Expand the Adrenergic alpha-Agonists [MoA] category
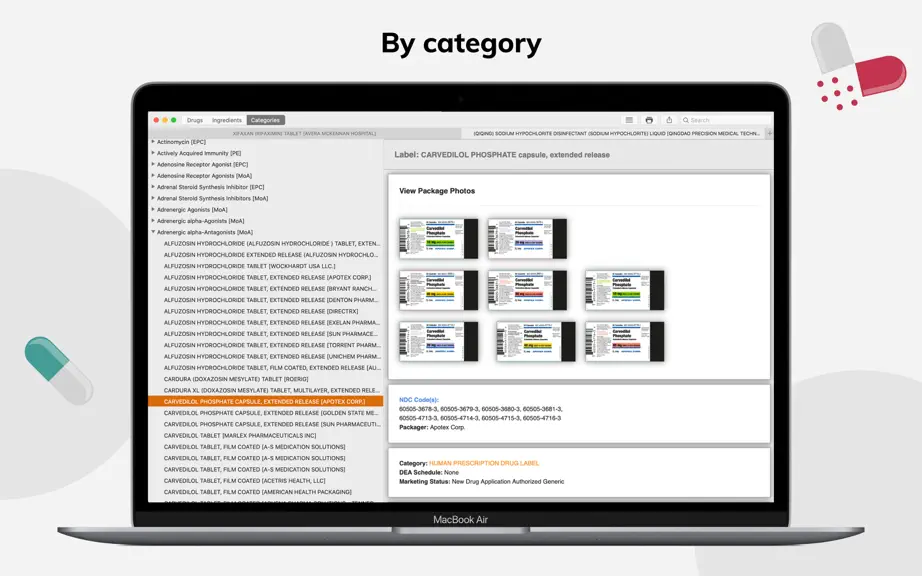The height and width of the screenshot is (576, 922). [x=153, y=220]
